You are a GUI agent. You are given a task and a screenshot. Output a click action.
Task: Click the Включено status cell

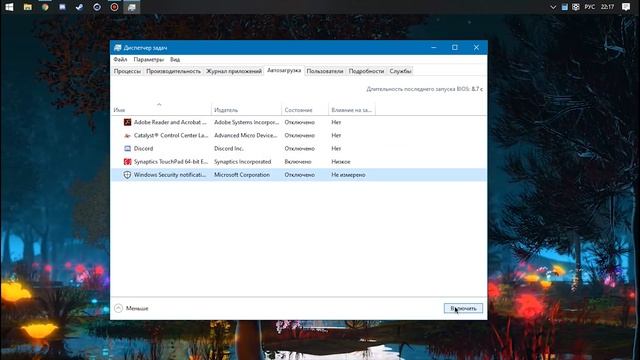coord(298,162)
